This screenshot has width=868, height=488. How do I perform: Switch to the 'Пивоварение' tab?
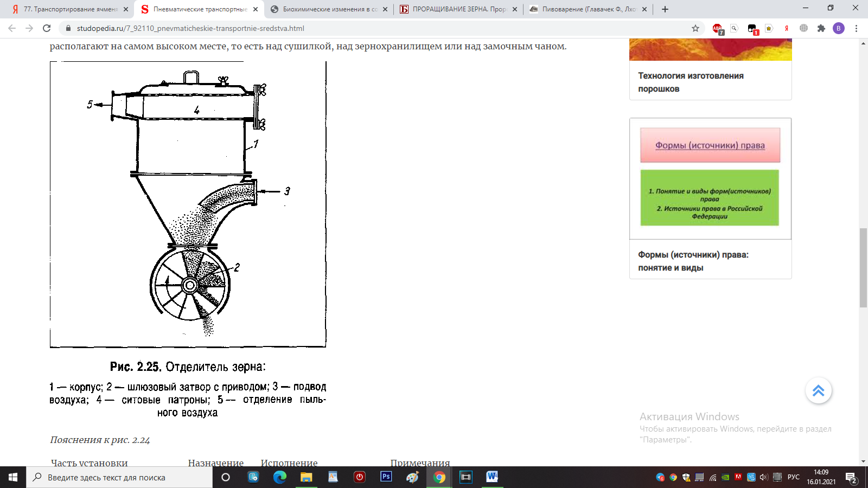click(x=589, y=9)
